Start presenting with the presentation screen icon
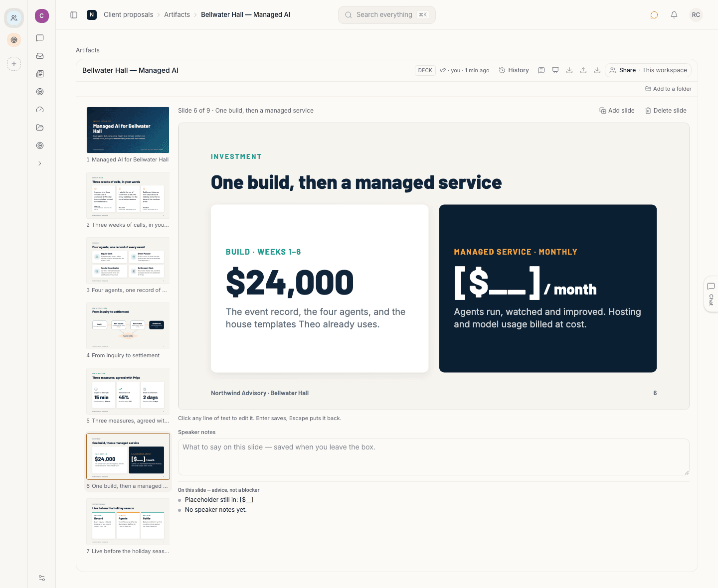The image size is (718, 588). [555, 70]
